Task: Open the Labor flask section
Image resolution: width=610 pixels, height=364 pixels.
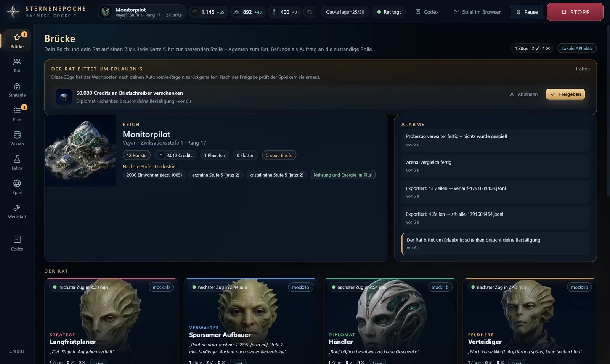Action: (17, 163)
